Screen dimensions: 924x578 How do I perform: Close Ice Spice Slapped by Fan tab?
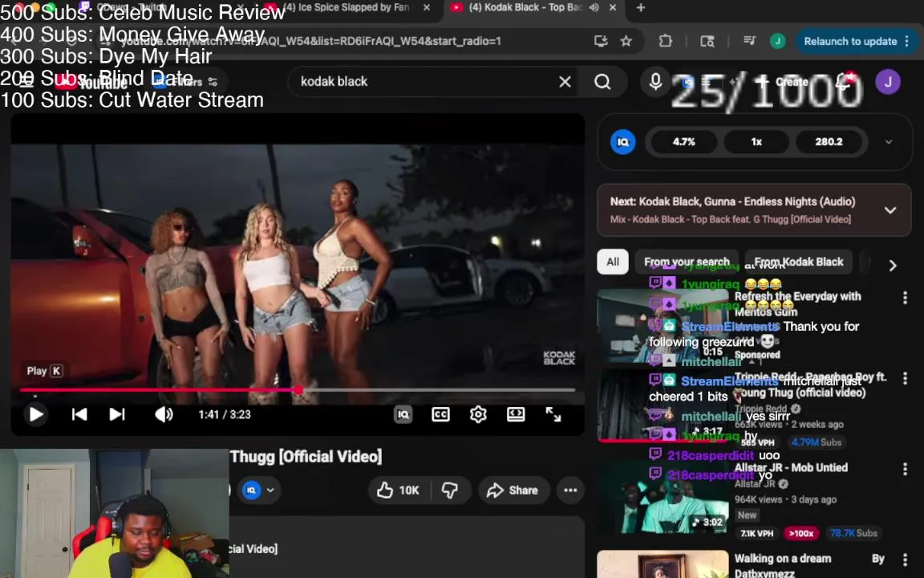(427, 8)
